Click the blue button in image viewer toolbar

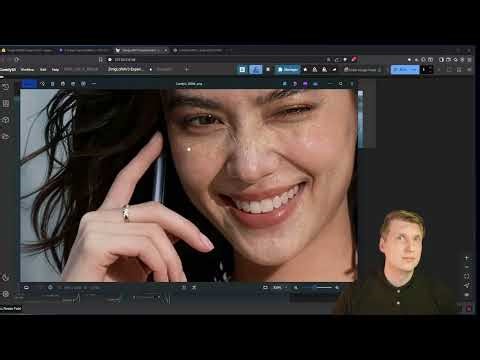[28, 84]
